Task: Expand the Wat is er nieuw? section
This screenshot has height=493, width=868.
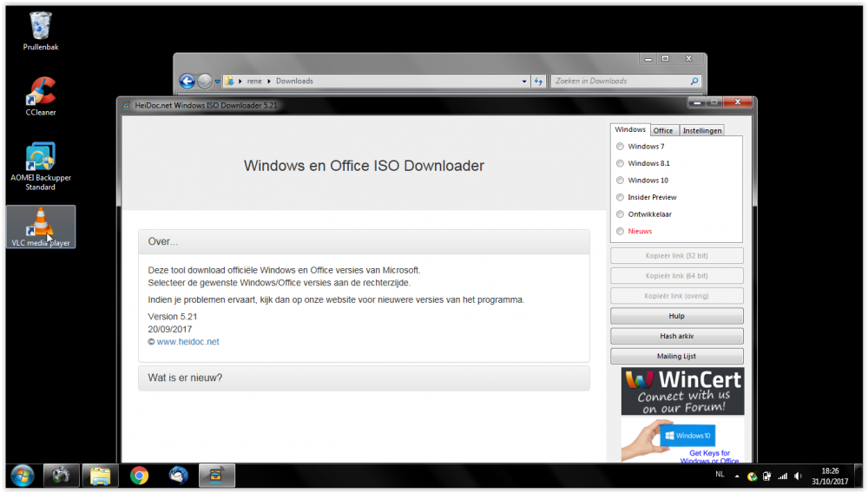Action: (364, 378)
